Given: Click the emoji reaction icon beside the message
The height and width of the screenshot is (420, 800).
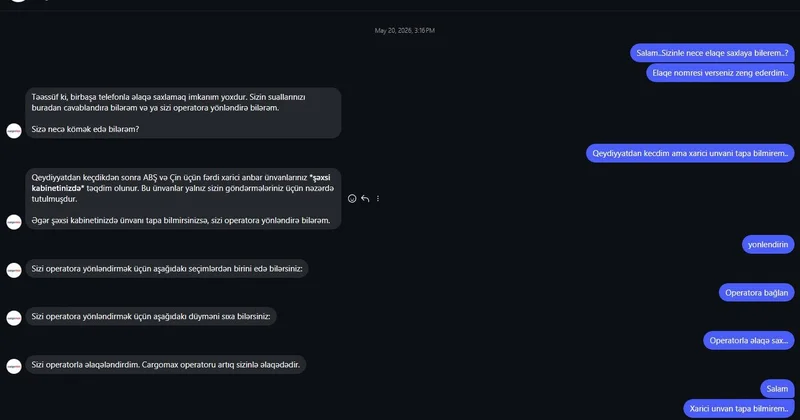Looking at the screenshot, I should pyautogui.click(x=352, y=199).
